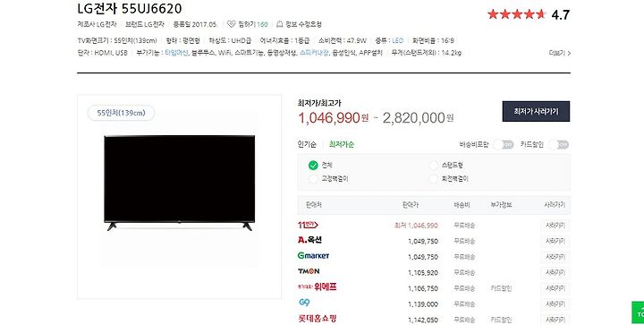Click the lowest price 1,046,990원 heading
Screen dimensions: 644x325
(333, 118)
